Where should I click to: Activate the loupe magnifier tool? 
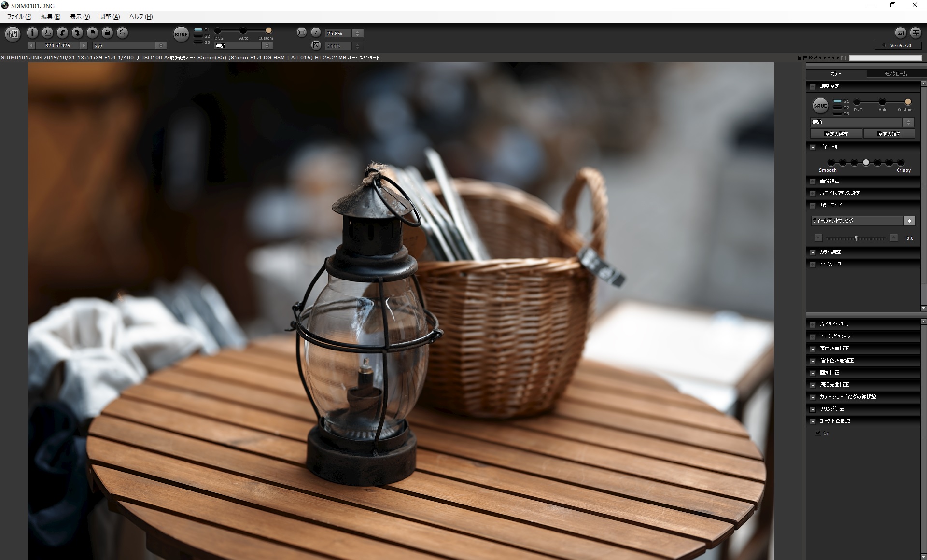pyautogui.click(x=316, y=45)
